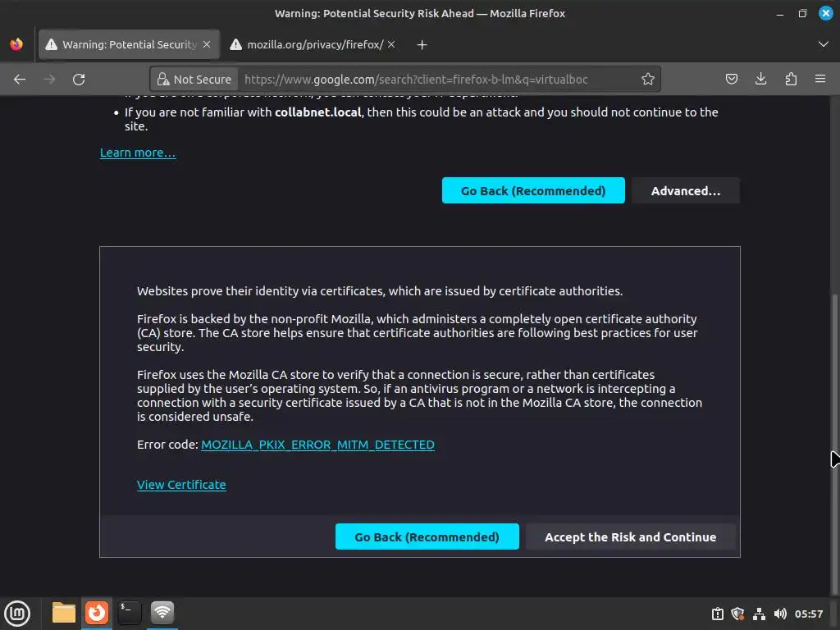Viewport: 840px width, 630px height.
Task: Reload the current page
Action: click(79, 80)
